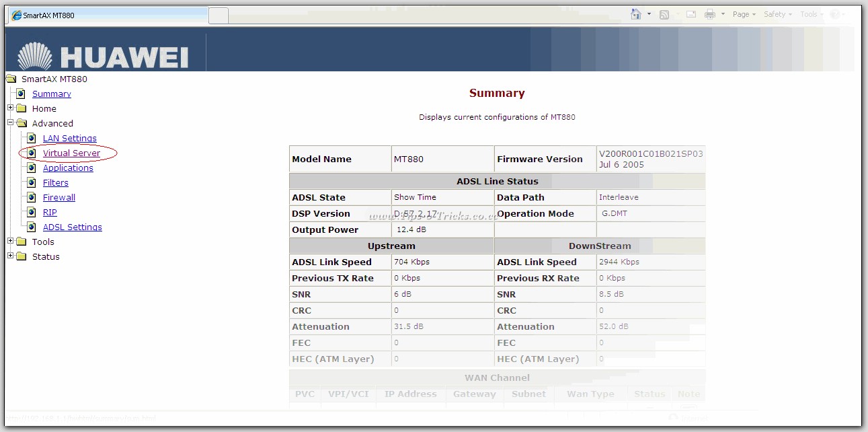
Task: Open the RIP link
Action: tap(50, 213)
